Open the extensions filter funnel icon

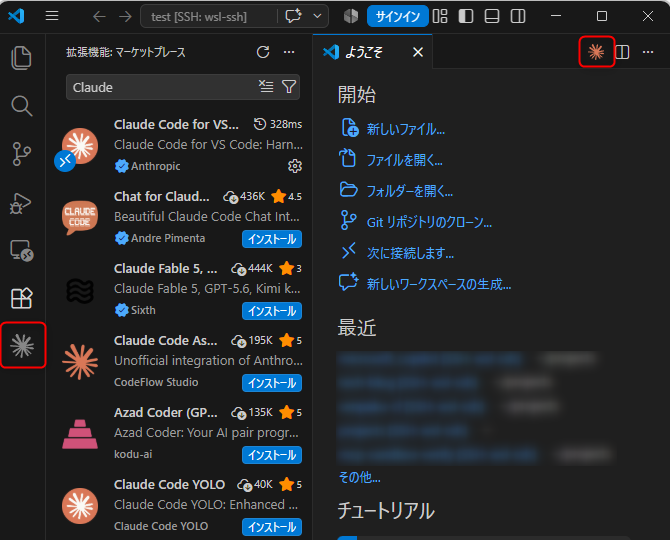click(289, 87)
